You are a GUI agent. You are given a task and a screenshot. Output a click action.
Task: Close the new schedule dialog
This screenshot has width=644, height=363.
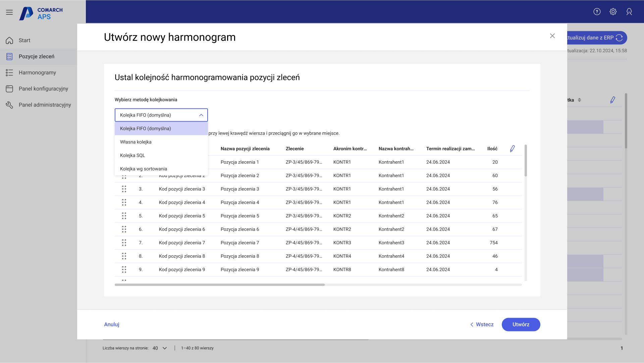pyautogui.click(x=552, y=36)
